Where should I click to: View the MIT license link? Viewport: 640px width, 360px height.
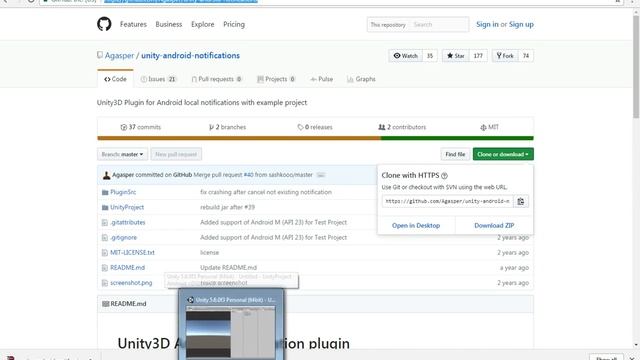[489, 127]
